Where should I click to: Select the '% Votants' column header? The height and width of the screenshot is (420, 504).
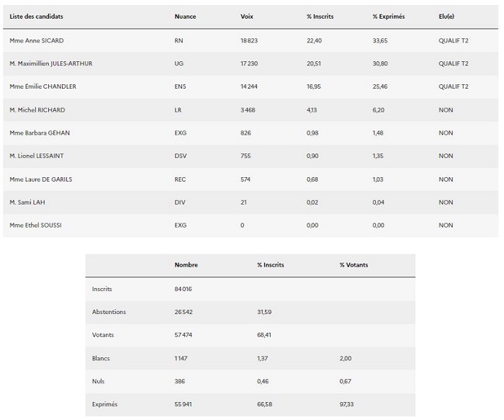click(354, 265)
